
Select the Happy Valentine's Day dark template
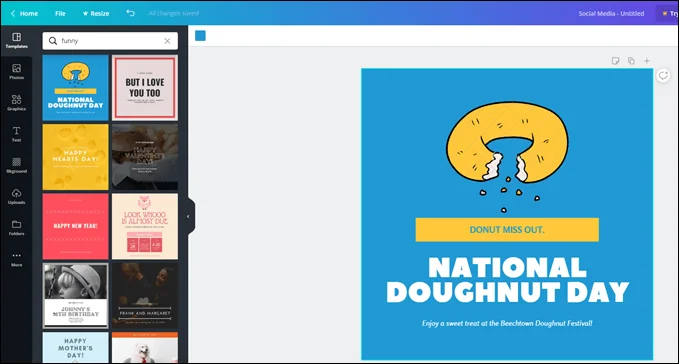pos(145,157)
